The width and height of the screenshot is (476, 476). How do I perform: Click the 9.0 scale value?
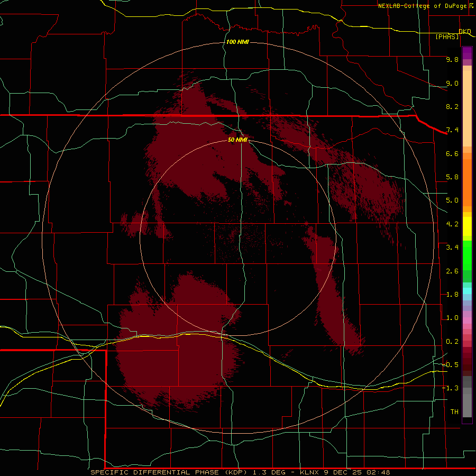[452, 83]
